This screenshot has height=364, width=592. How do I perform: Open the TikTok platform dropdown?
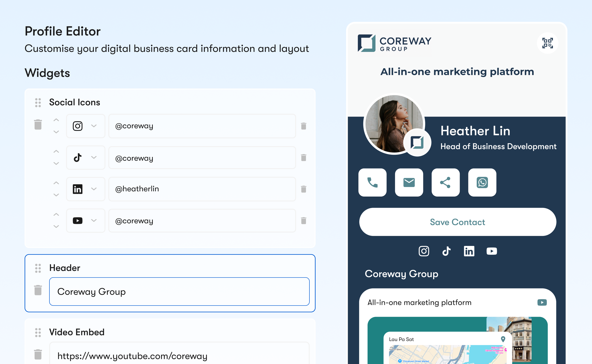pyautogui.click(x=86, y=157)
